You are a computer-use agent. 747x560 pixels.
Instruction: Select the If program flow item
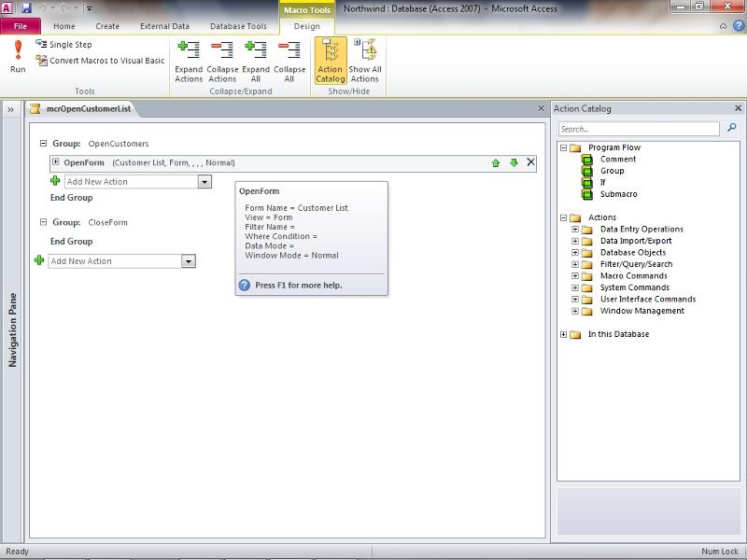(x=602, y=182)
